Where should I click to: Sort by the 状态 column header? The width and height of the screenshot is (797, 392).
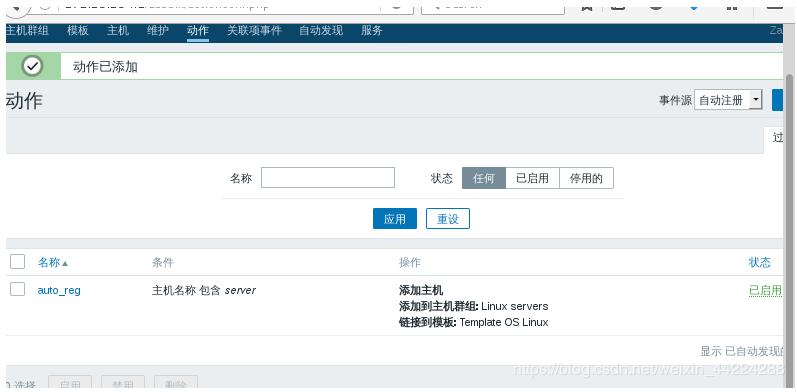pyautogui.click(x=759, y=263)
